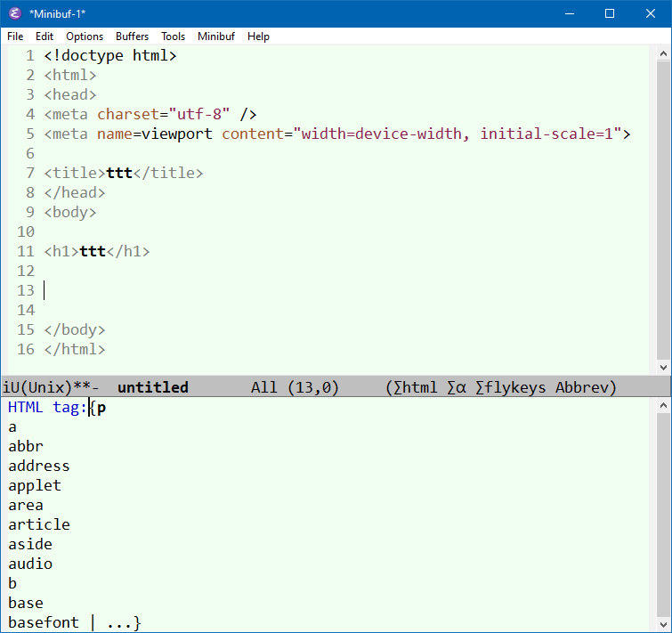Select the 'area' completion candidate
Image resolution: width=672 pixels, height=633 pixels.
click(26, 506)
